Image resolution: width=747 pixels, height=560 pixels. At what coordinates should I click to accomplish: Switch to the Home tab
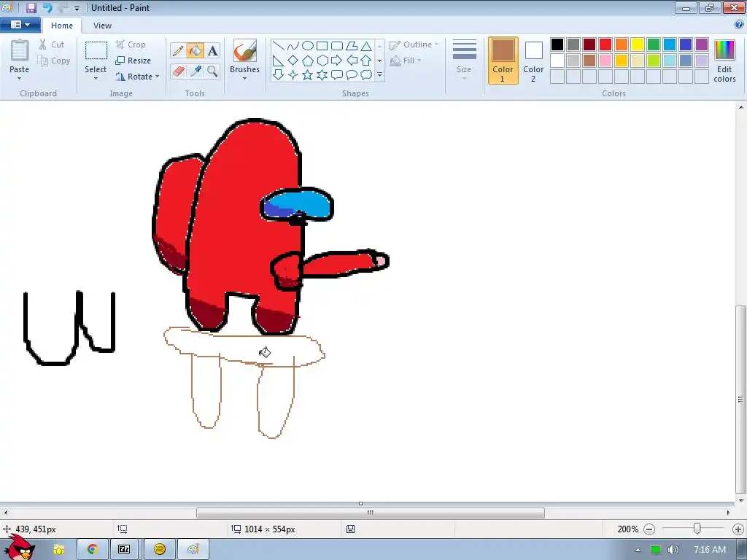click(62, 26)
